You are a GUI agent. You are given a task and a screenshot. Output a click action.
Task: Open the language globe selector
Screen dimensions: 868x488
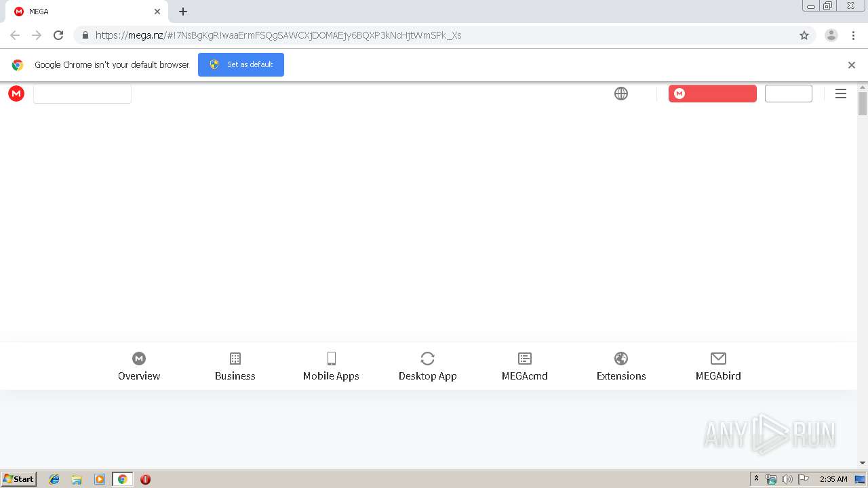pos(621,94)
